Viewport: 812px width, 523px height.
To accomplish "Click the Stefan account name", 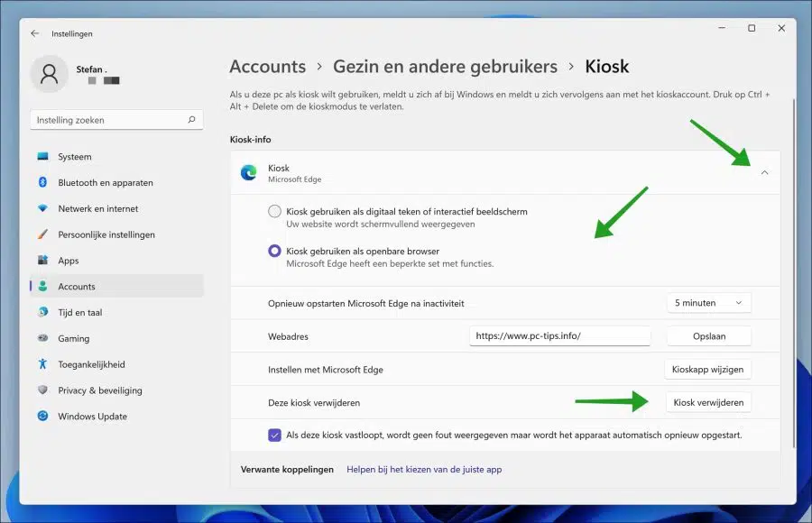I will (92, 69).
